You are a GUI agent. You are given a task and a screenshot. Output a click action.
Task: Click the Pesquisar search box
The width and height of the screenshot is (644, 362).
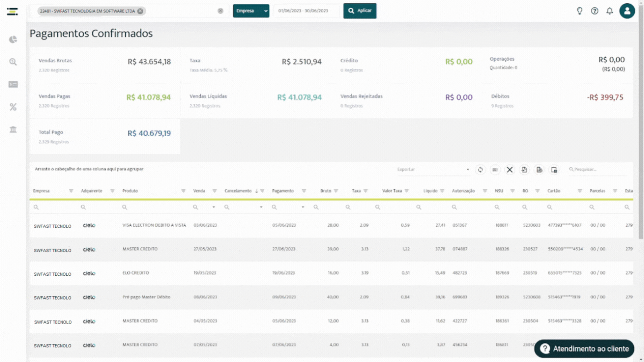pos(597,169)
